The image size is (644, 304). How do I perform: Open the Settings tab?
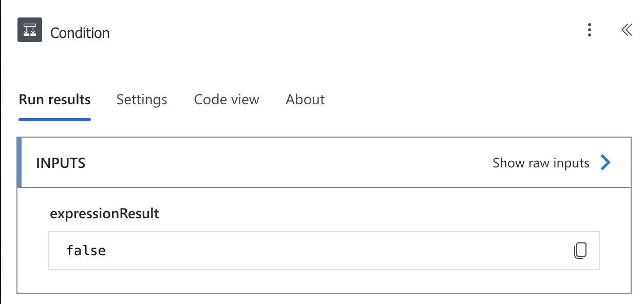(x=142, y=100)
